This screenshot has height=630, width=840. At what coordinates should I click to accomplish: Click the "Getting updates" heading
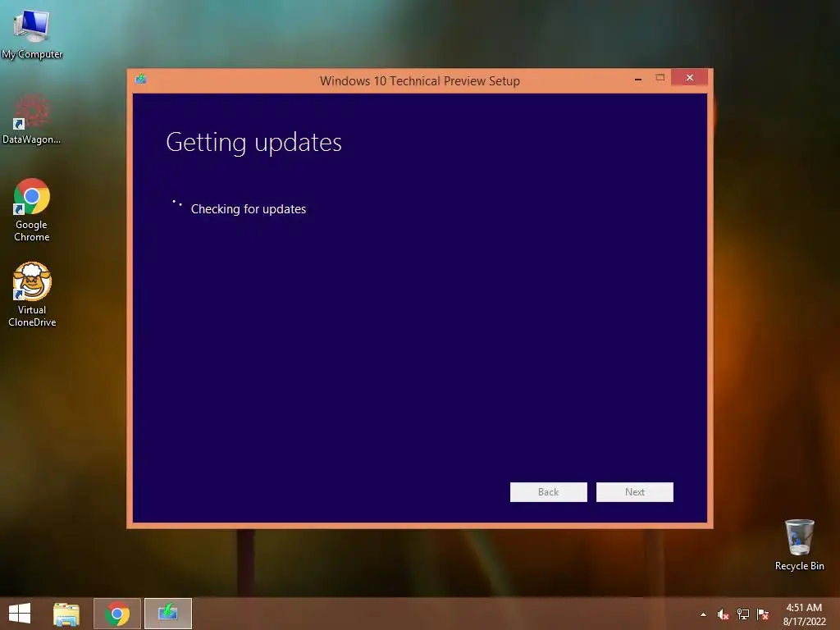(x=254, y=143)
